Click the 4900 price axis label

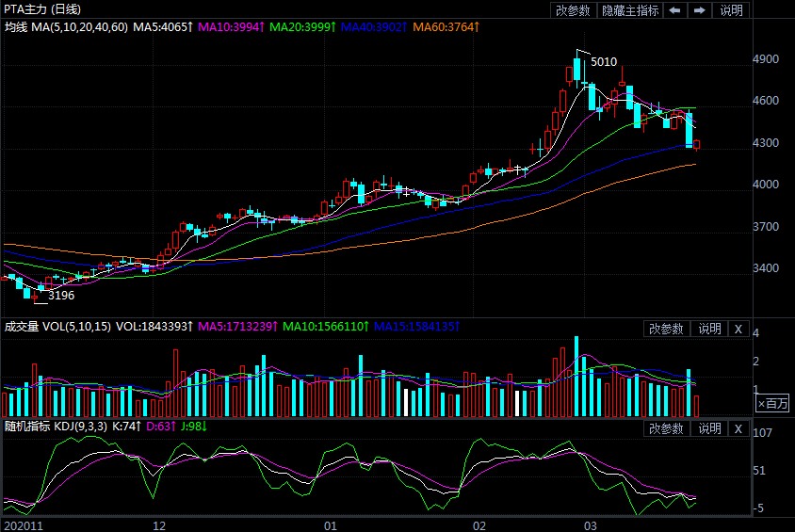click(x=766, y=59)
